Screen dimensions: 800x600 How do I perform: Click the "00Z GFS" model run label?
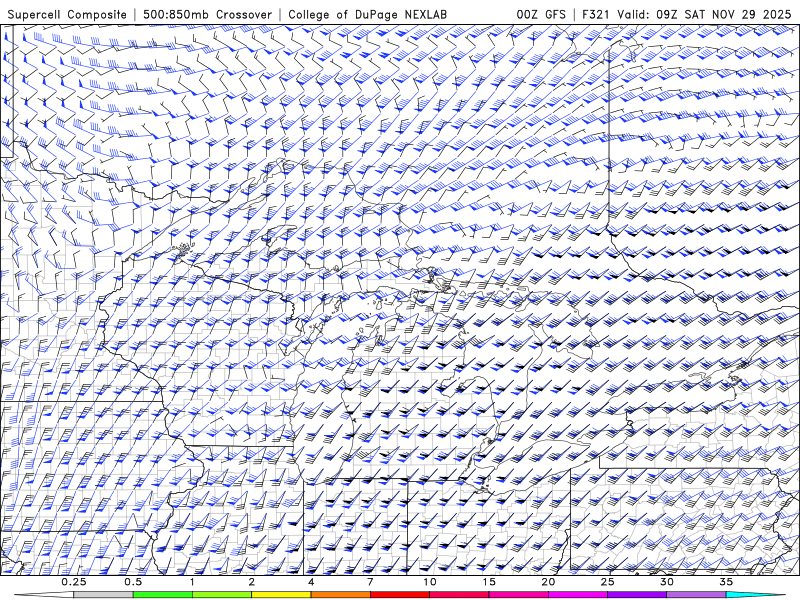541,15
